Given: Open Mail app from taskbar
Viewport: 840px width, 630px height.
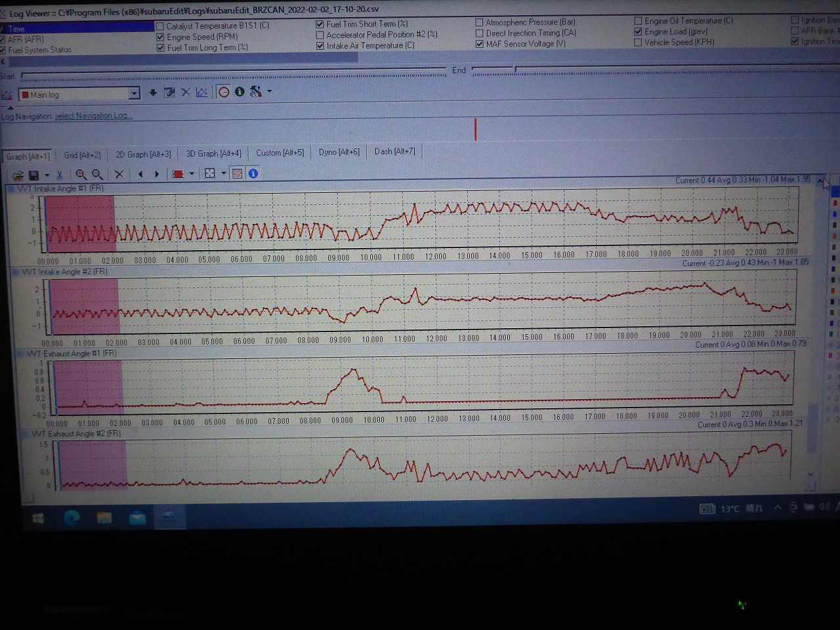Looking at the screenshot, I should 137,518.
